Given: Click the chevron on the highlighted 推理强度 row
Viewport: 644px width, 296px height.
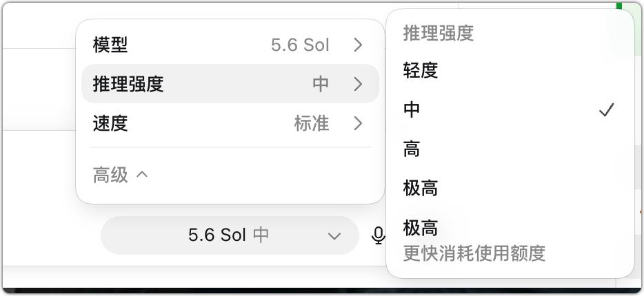Looking at the screenshot, I should [358, 84].
